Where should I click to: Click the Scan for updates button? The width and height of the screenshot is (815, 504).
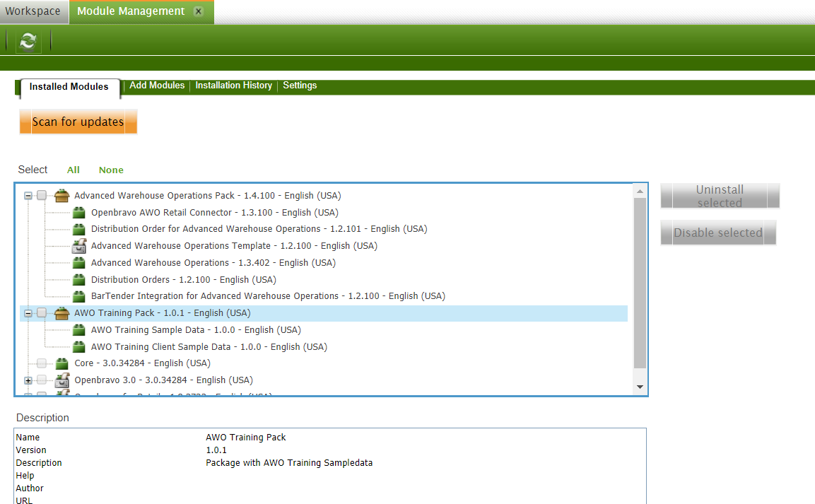[x=78, y=122]
